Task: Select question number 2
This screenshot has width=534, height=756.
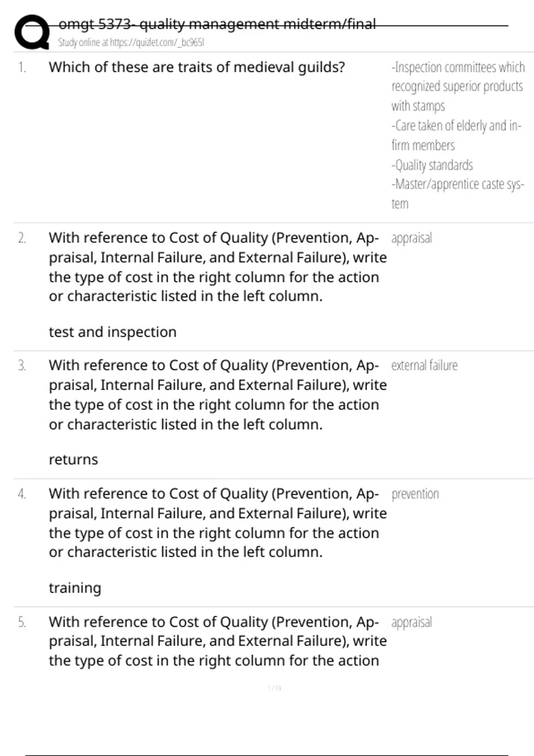Action: click(x=22, y=238)
